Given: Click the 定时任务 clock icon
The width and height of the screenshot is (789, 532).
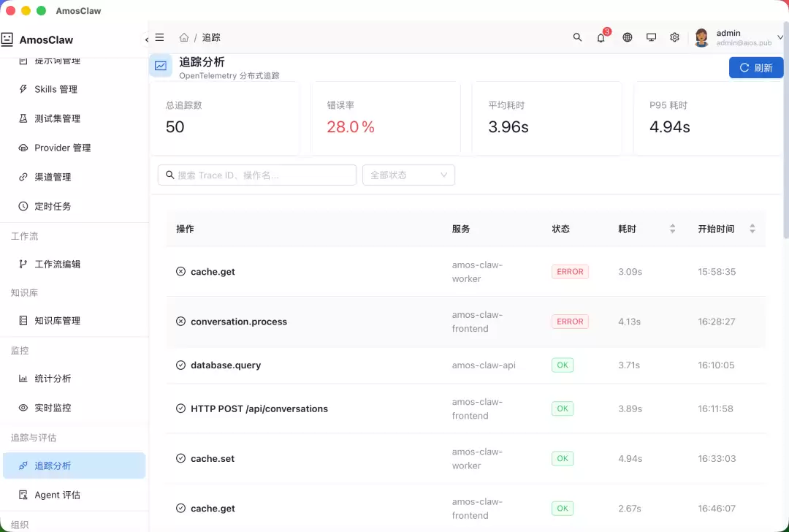Looking at the screenshot, I should point(23,206).
